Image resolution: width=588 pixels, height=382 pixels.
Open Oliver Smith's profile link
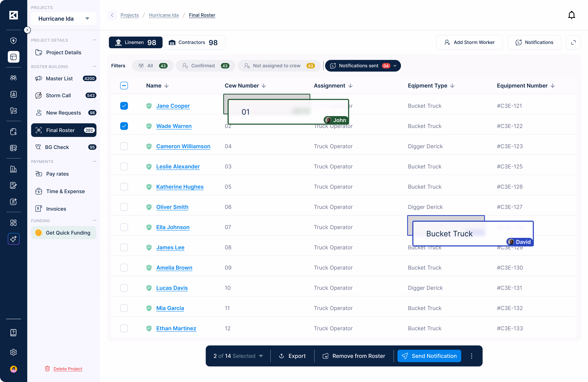pos(172,207)
